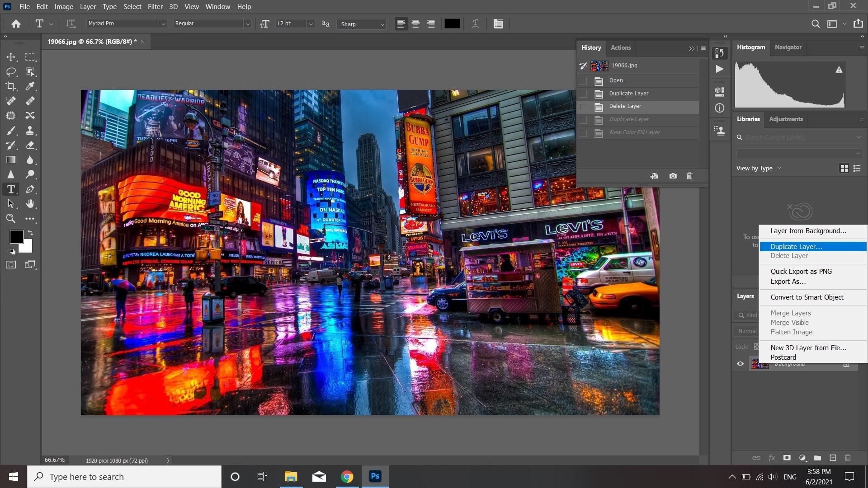This screenshot has width=868, height=488.
Task: Click the text color swatch in options bar
Action: click(452, 24)
